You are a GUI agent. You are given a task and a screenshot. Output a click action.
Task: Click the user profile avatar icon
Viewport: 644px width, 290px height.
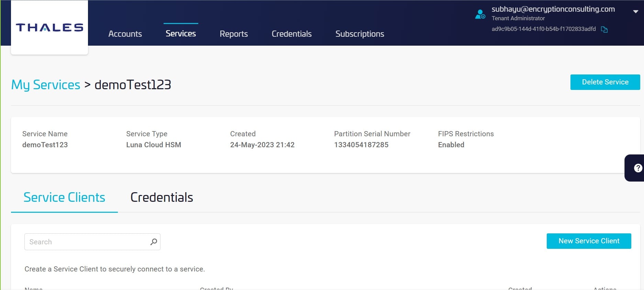tap(480, 14)
